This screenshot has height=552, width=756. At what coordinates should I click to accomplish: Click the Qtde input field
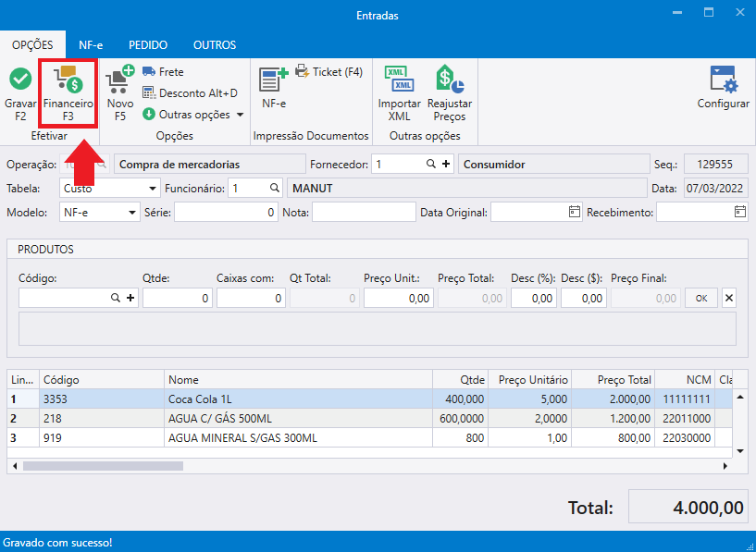(178, 298)
